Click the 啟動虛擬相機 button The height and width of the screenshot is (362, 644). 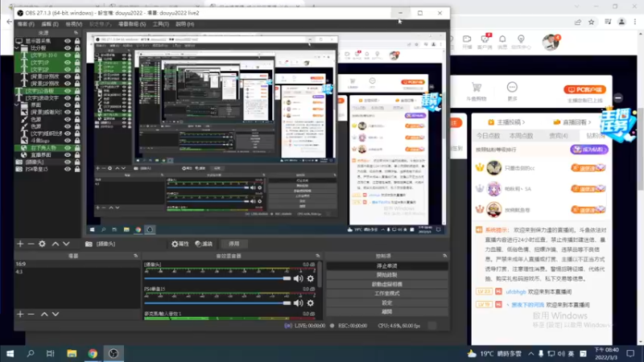[x=387, y=284]
